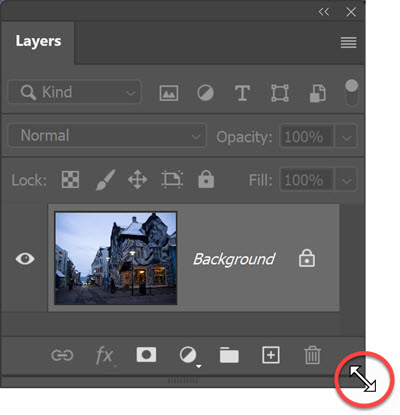The height and width of the screenshot is (415, 400).
Task: Toggle the Lock all padlock icon
Action: tap(206, 179)
